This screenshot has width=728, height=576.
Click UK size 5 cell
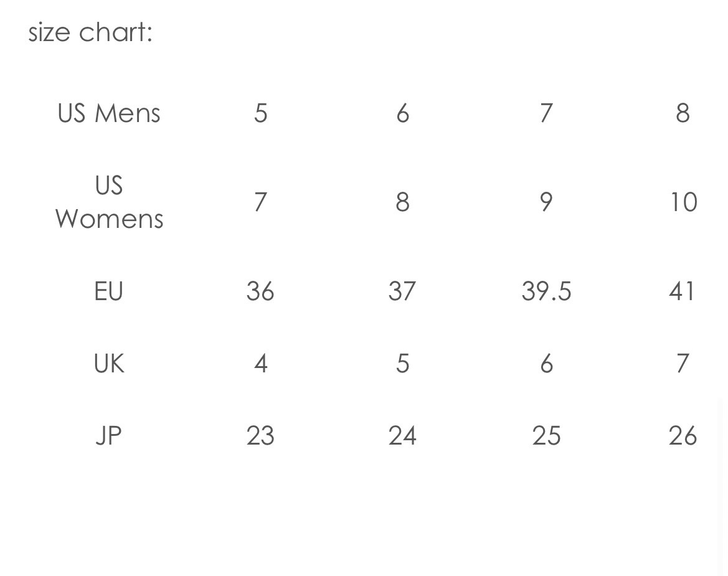point(402,363)
